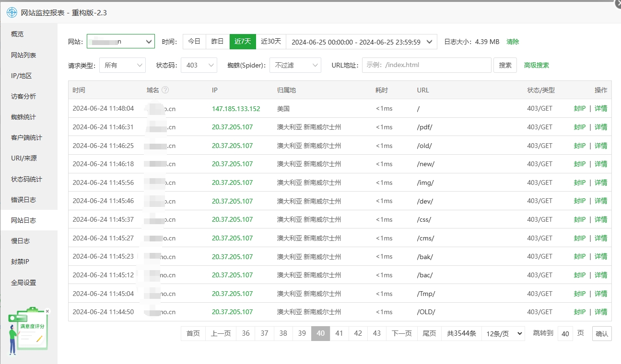The width and height of the screenshot is (621, 364).
Task: Expand the 网站 site dropdown
Action: tap(121, 41)
